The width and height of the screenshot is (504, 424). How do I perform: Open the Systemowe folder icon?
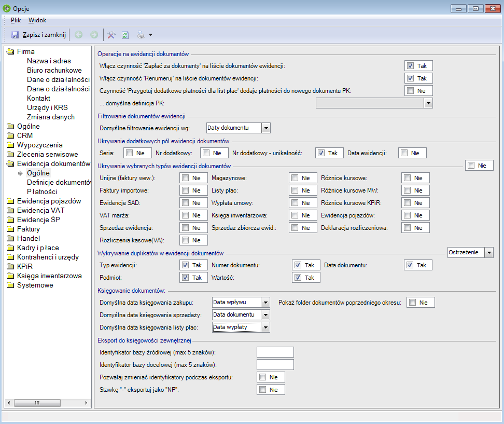coord(10,285)
